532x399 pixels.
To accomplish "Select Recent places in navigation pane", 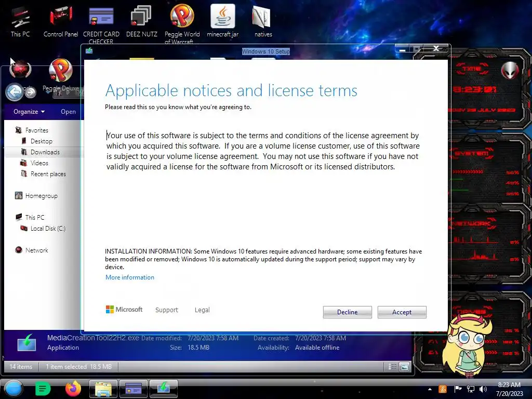I will (48, 174).
